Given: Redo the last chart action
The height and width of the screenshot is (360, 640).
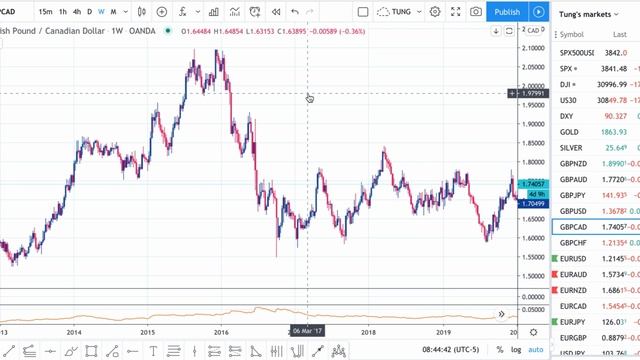Looking at the screenshot, I should point(310,12).
